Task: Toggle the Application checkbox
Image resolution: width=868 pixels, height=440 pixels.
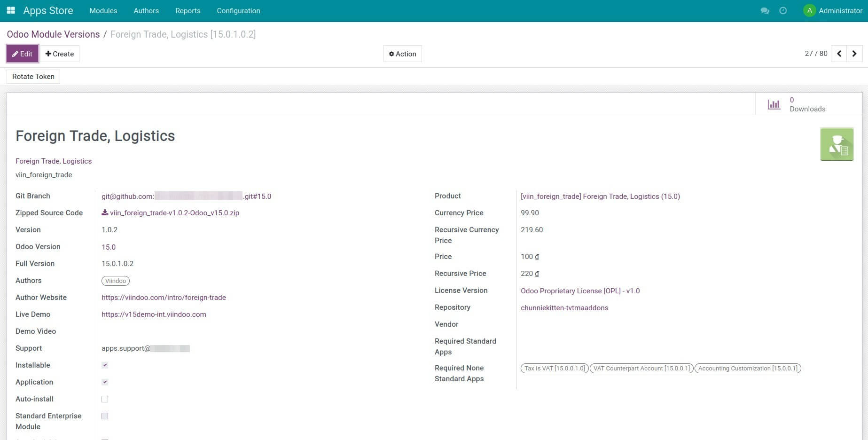Action: [x=105, y=382]
